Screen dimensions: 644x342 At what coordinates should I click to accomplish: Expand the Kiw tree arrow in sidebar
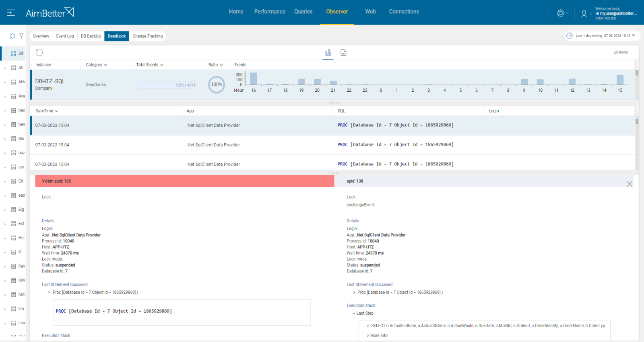coord(5,280)
